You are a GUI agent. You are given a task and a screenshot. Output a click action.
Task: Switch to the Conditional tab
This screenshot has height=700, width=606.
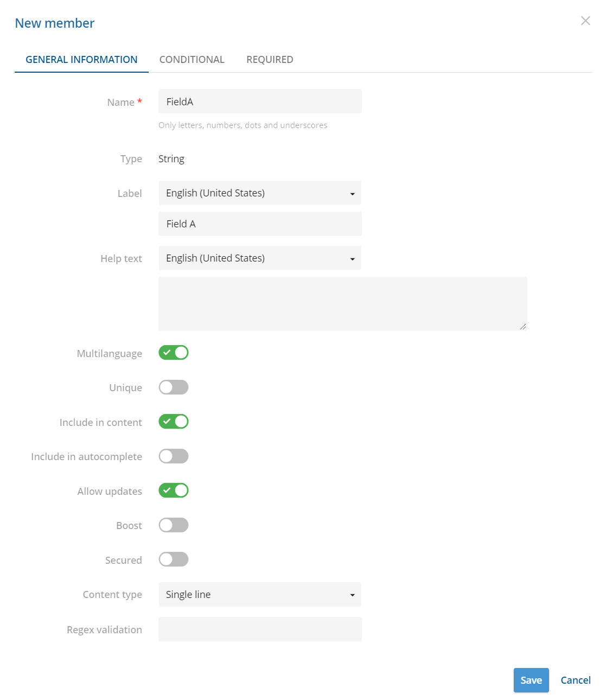[192, 60]
